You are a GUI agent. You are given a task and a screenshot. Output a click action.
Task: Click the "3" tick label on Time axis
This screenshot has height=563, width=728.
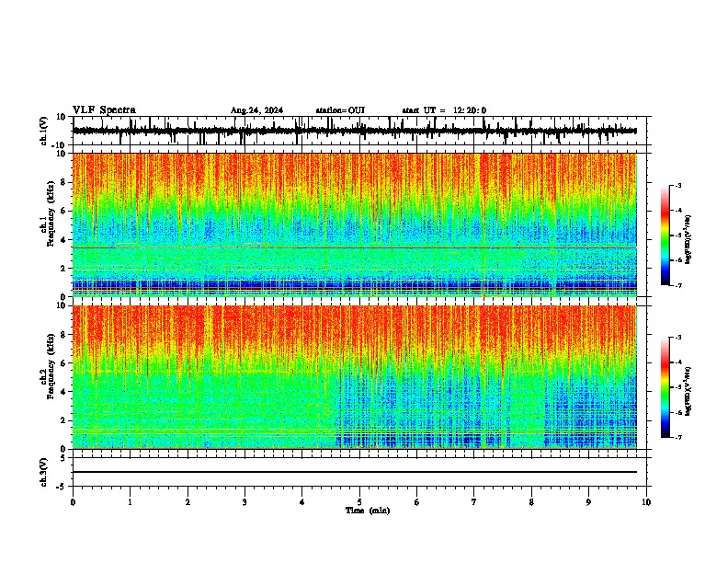(245, 502)
